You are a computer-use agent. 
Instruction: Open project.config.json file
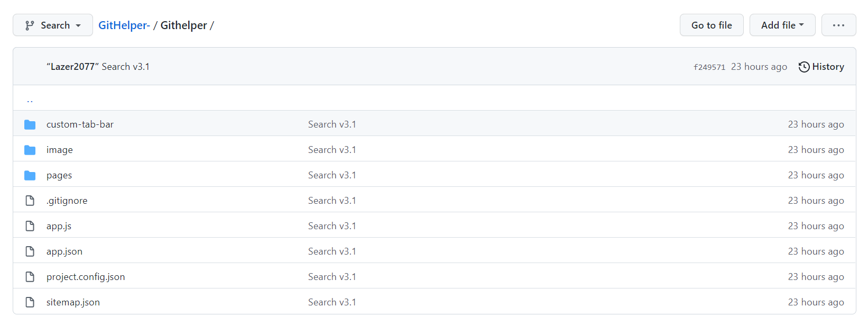(x=86, y=277)
